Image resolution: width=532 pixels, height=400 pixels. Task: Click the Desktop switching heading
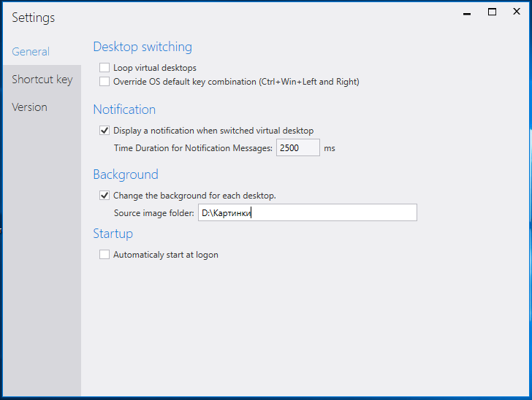(x=142, y=47)
